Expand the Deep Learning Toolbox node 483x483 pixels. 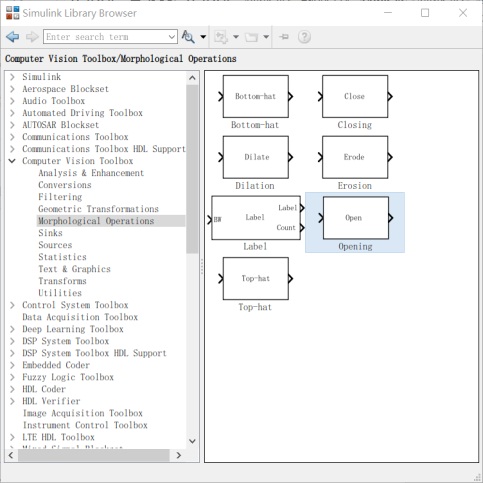click(x=12, y=329)
